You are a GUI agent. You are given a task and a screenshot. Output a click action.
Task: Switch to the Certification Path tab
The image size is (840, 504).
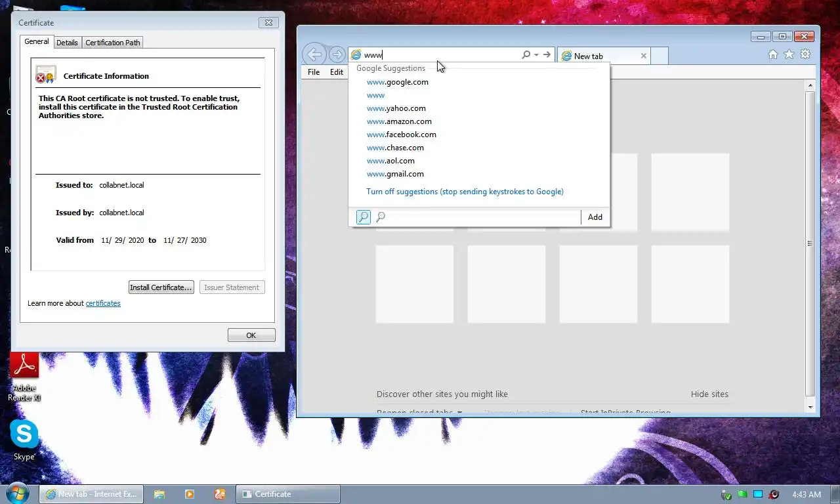113,43
